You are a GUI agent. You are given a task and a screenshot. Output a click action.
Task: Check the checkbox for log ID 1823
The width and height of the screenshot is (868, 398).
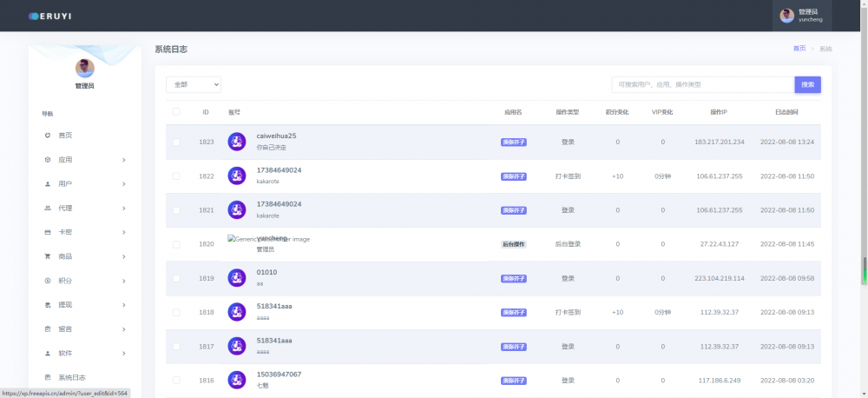(177, 142)
